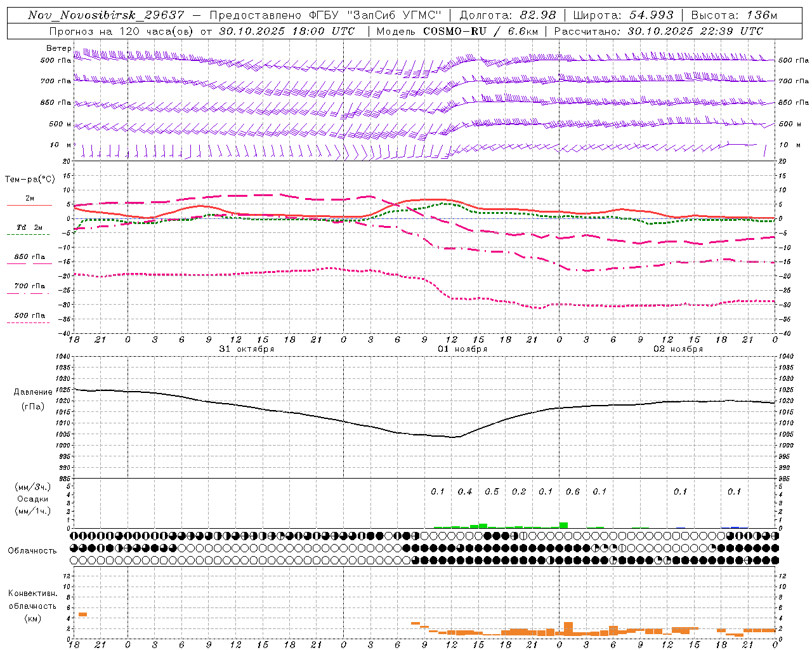Image resolution: width=812 pixels, height=650 pixels.
Task: Click the date label '01 ноября'
Action: click(x=462, y=348)
